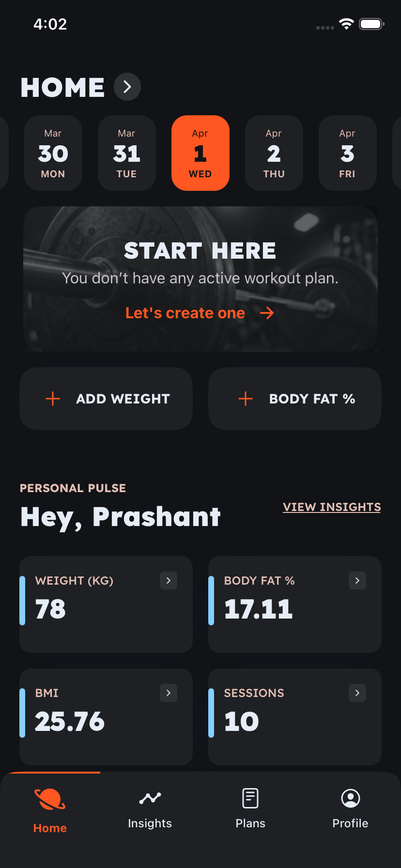Expand the BMI card chevron

pos(169,693)
